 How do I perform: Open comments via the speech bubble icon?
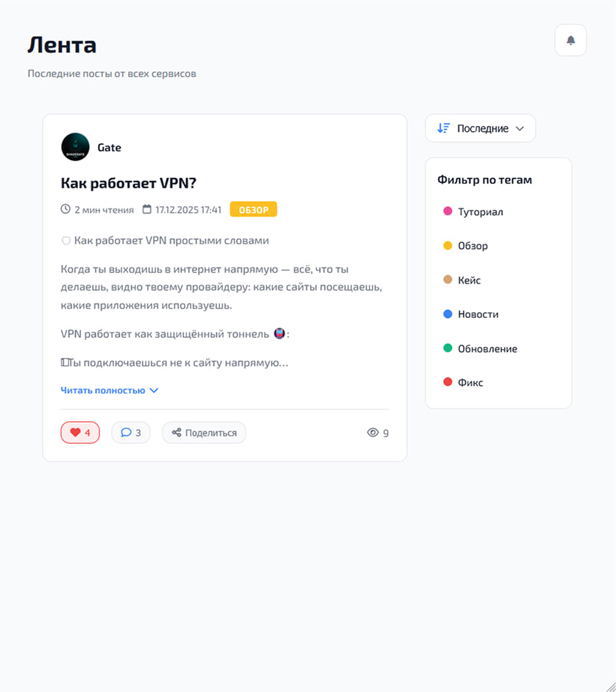pos(125,432)
